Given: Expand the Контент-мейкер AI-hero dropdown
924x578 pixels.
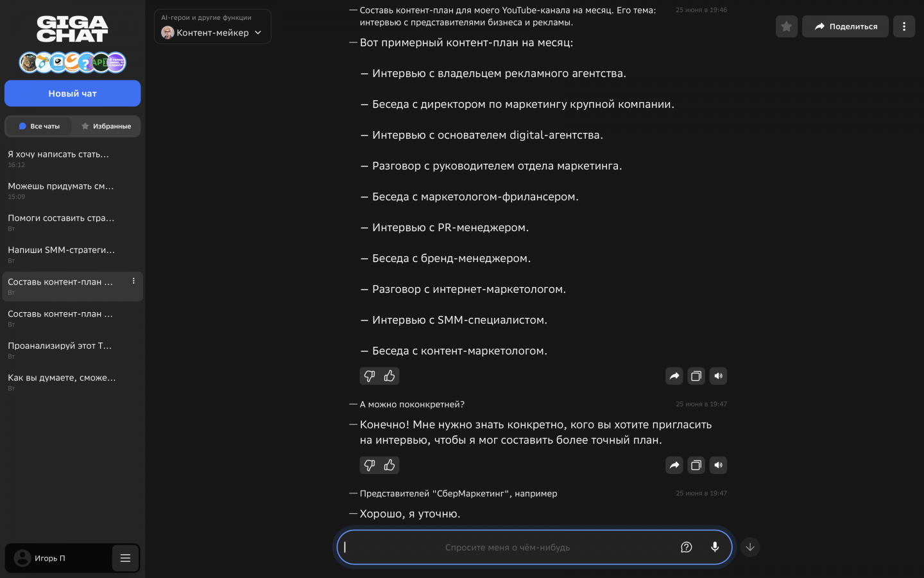Looking at the screenshot, I should (212, 33).
